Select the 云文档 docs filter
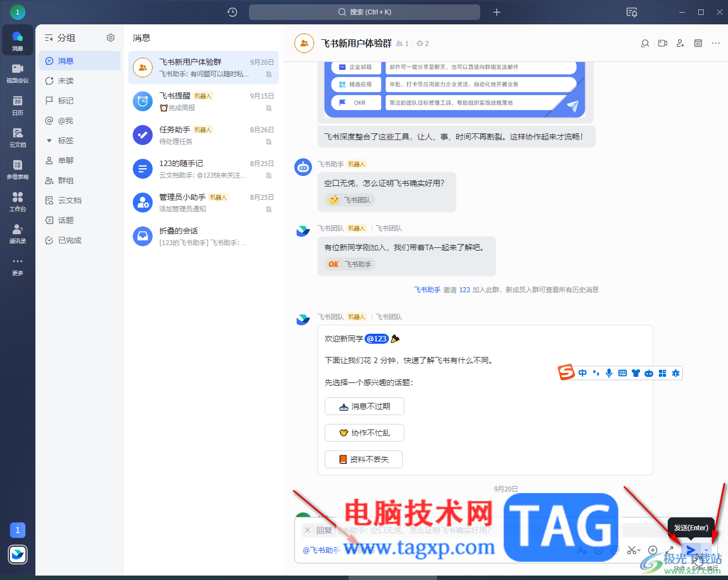The height and width of the screenshot is (580, 728). click(x=80, y=200)
